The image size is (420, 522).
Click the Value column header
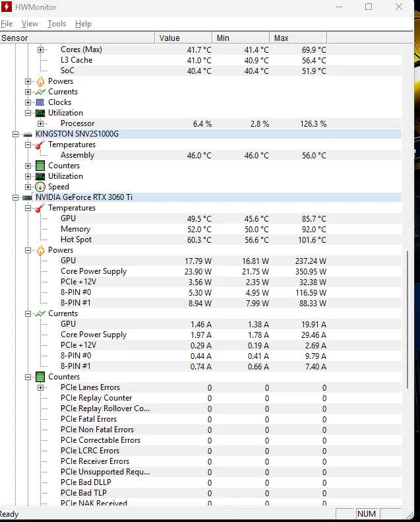(183, 38)
